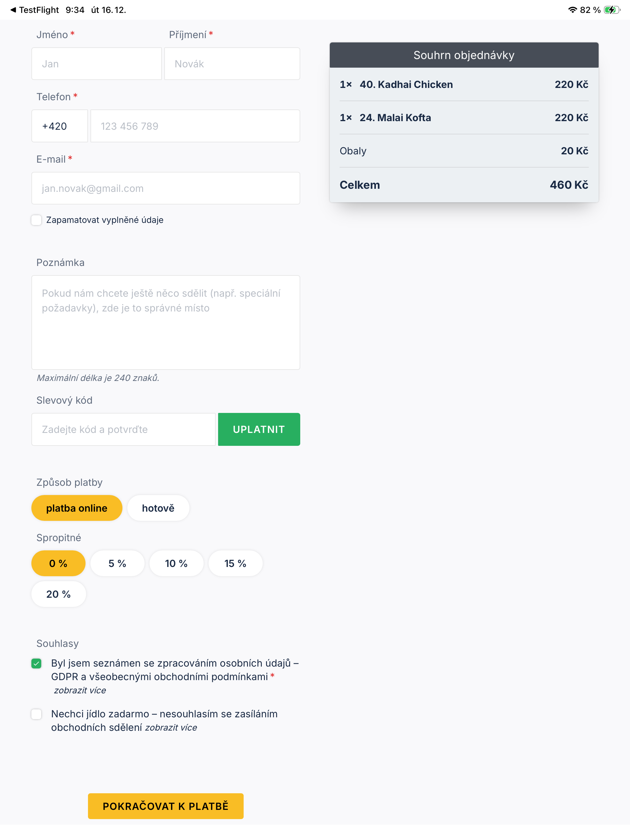Expand zobrazit více under GDPR consent
Screen dimensions: 630x840
click(x=80, y=690)
